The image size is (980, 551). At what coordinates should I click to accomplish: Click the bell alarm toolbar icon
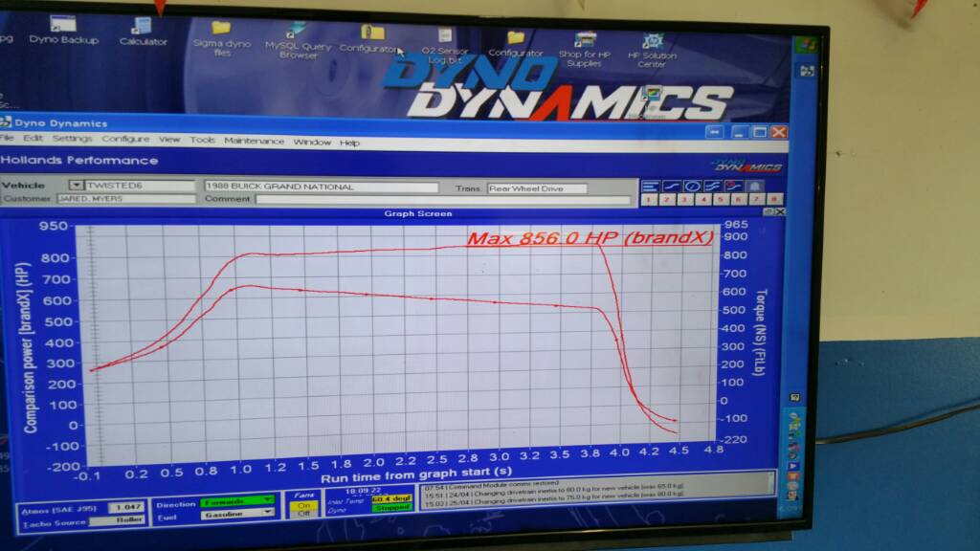pyautogui.click(x=754, y=187)
